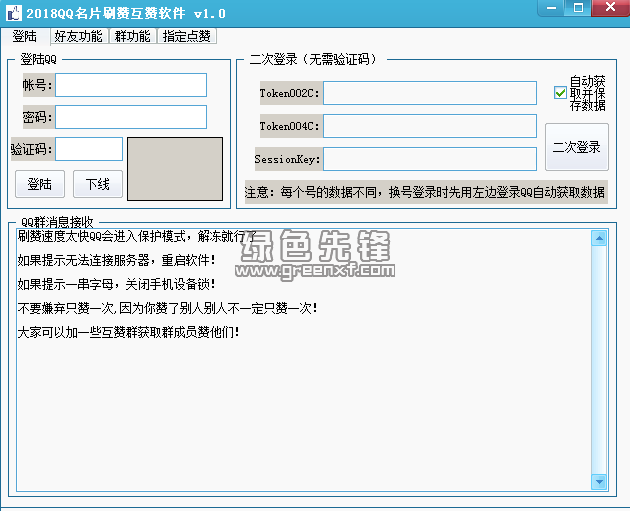Click the note starting 注意：每个号的数据不同

pyautogui.click(x=425, y=192)
